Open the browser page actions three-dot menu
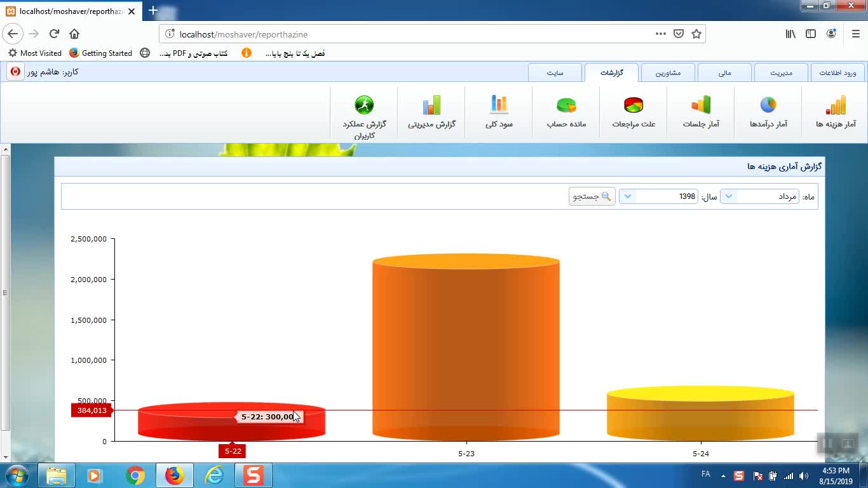Screen dimensions: 868x488 (660, 34)
